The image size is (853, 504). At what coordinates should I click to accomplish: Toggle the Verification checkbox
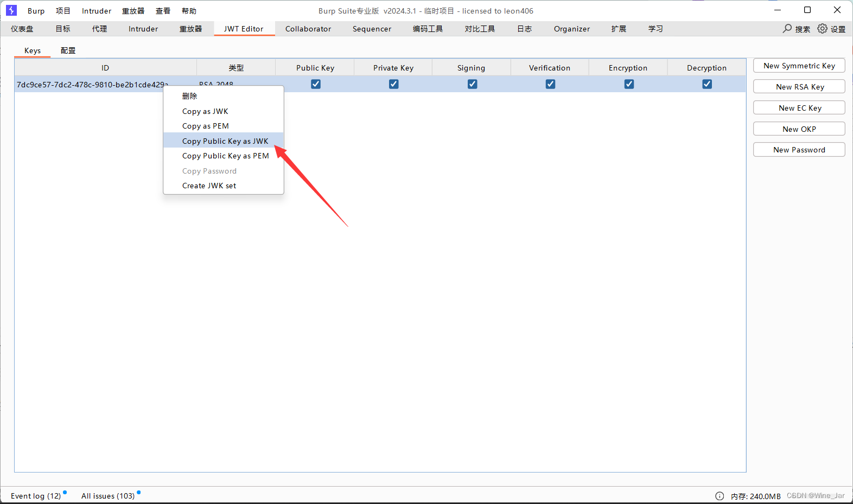coord(551,84)
